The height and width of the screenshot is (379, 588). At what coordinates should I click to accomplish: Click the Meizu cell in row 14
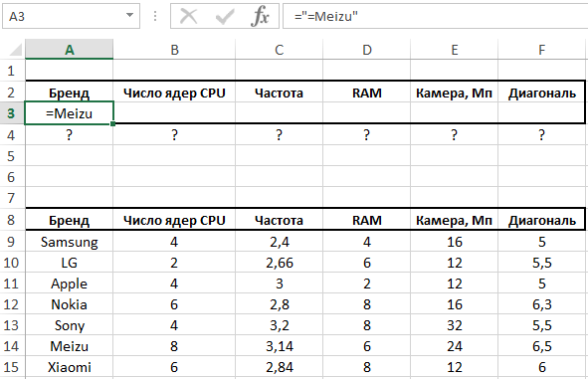click(69, 346)
